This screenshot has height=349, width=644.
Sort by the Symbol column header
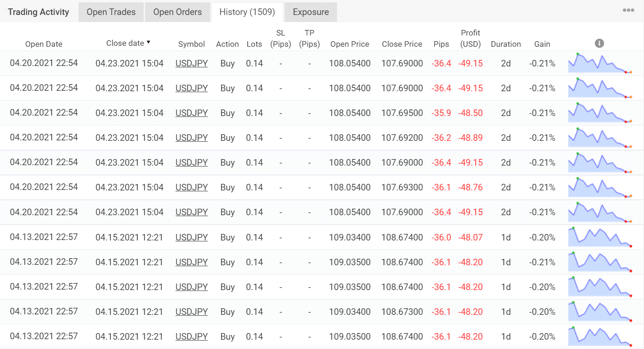click(191, 44)
